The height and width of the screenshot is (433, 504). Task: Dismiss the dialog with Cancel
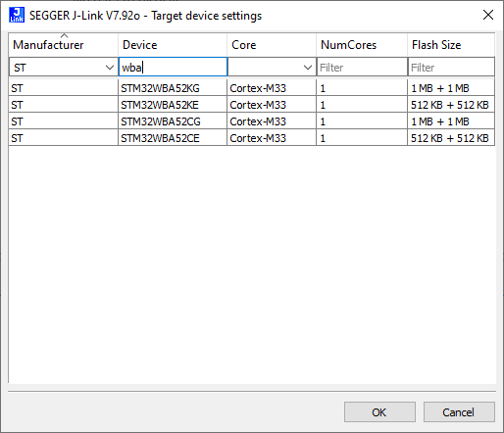coord(459,412)
